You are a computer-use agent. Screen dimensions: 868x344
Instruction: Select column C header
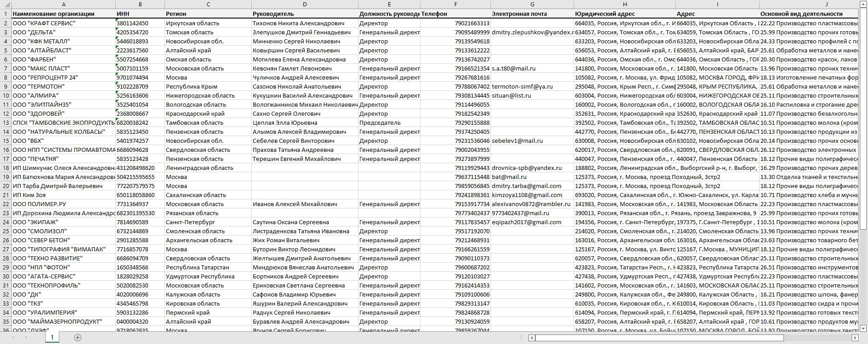208,4
